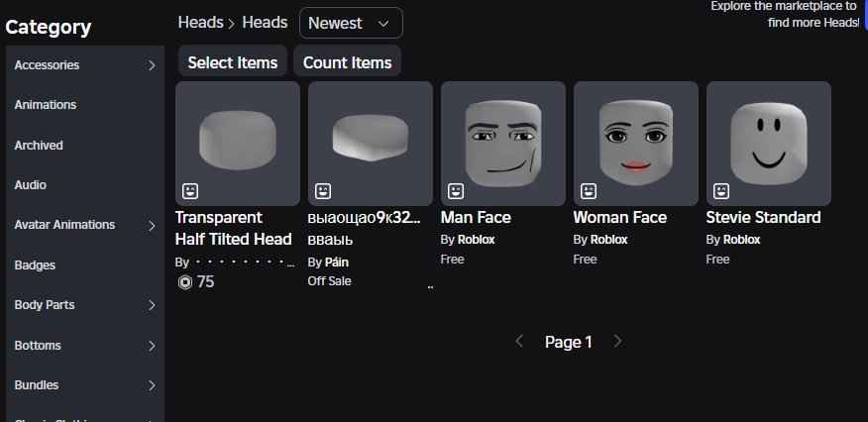Screen dimensions: 868x422
Task: Click the Robux price icon showing 75
Action: (x=183, y=282)
